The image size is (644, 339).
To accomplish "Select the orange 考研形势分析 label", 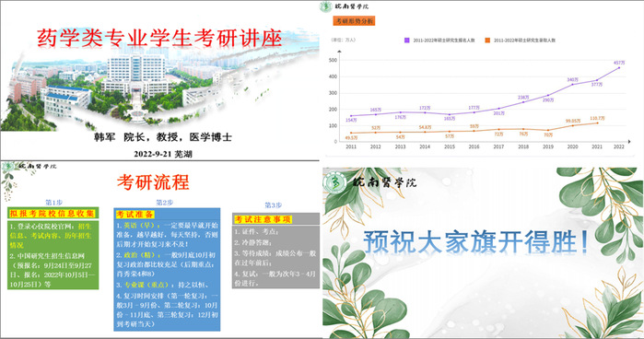I will tap(354, 21).
